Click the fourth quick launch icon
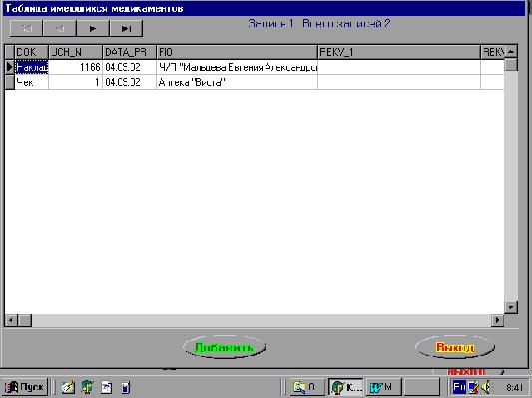The image size is (532, 398). point(126,387)
